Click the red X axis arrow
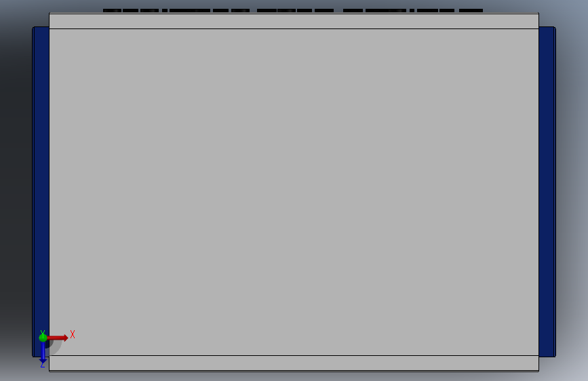 pyautogui.click(x=58, y=338)
